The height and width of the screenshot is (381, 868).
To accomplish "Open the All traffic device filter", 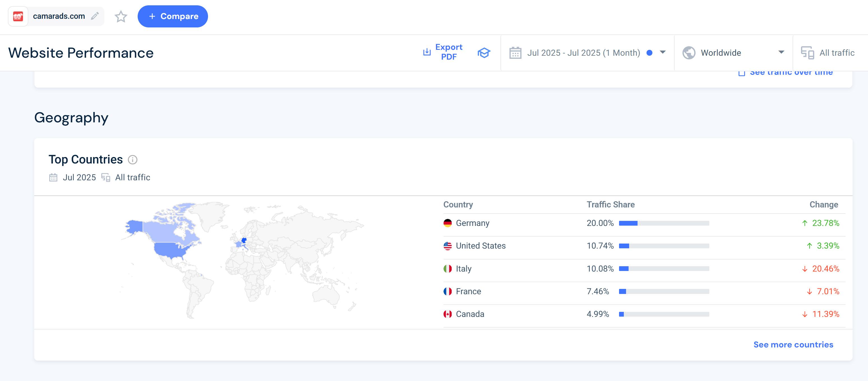I will [x=837, y=53].
